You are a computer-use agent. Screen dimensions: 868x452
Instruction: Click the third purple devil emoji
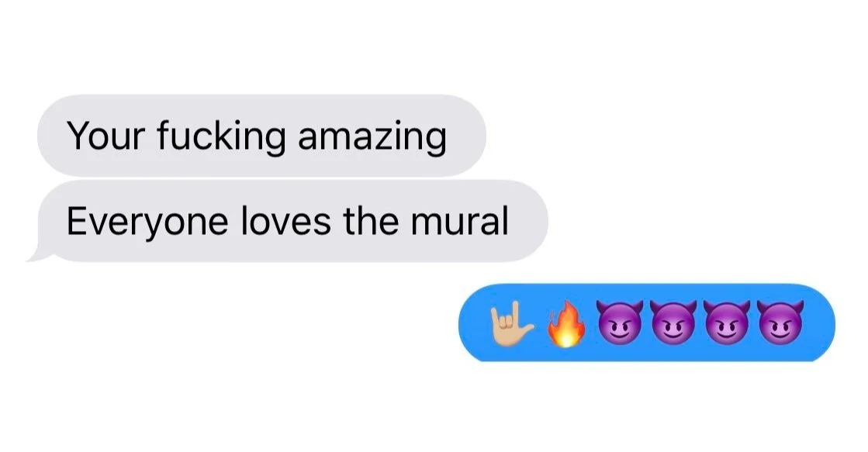(x=727, y=323)
